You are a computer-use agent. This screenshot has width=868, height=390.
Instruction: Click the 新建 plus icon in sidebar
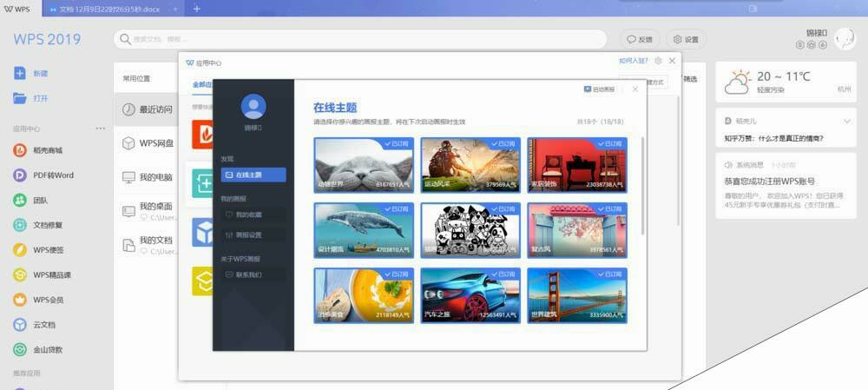[x=20, y=73]
